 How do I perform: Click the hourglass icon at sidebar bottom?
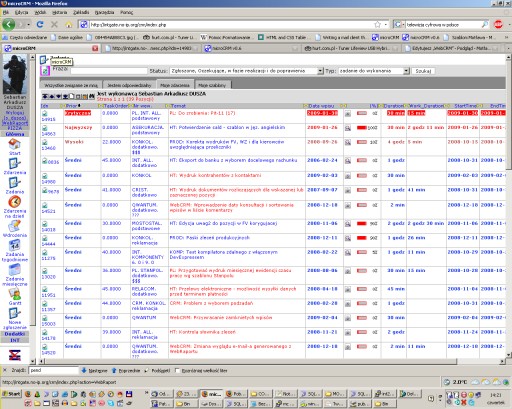tap(15, 355)
